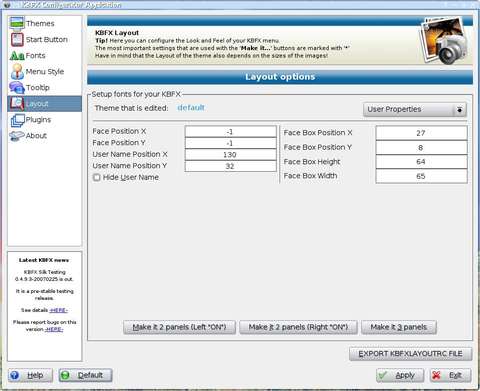Open the See details HERE link
Viewport: 480px width, 391px height.
point(58,310)
